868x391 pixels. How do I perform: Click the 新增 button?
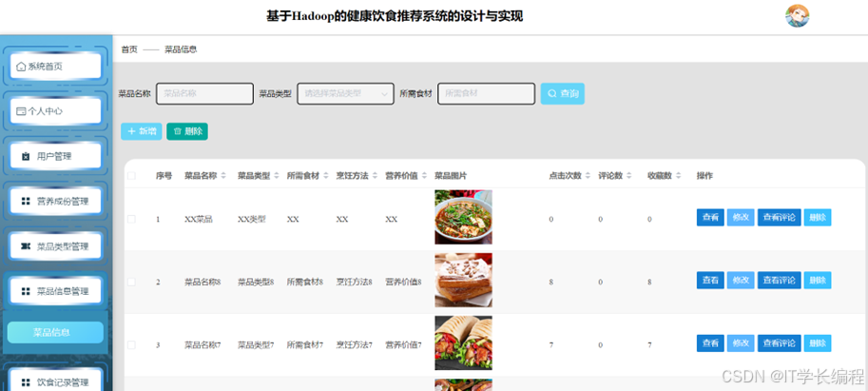click(x=141, y=131)
